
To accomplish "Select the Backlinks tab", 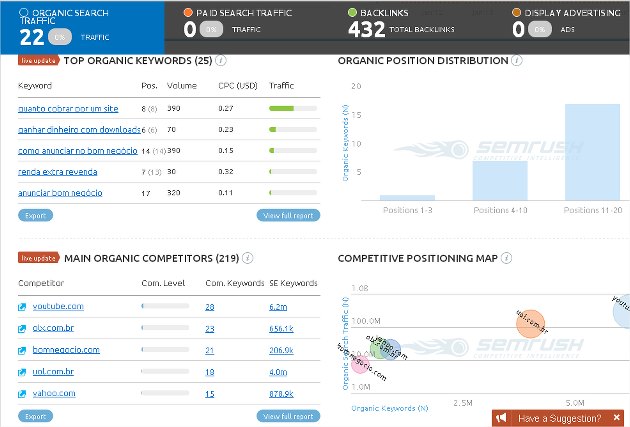I will pos(410,27).
